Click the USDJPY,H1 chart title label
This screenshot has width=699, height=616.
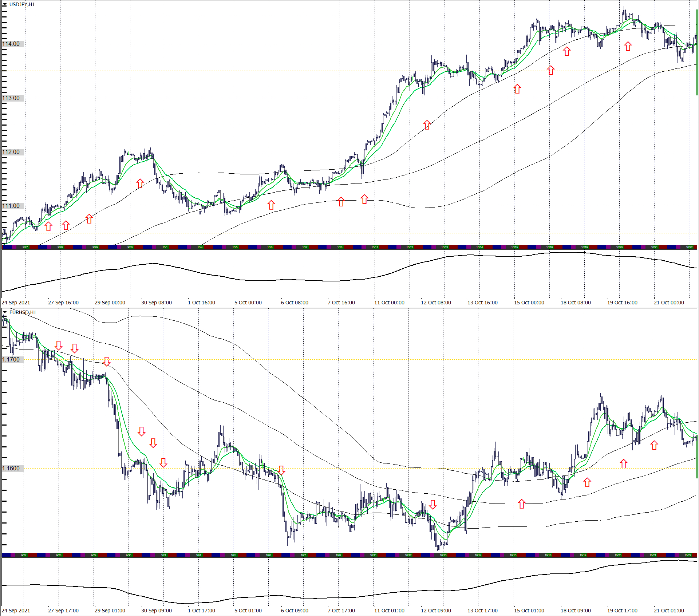[22, 4]
